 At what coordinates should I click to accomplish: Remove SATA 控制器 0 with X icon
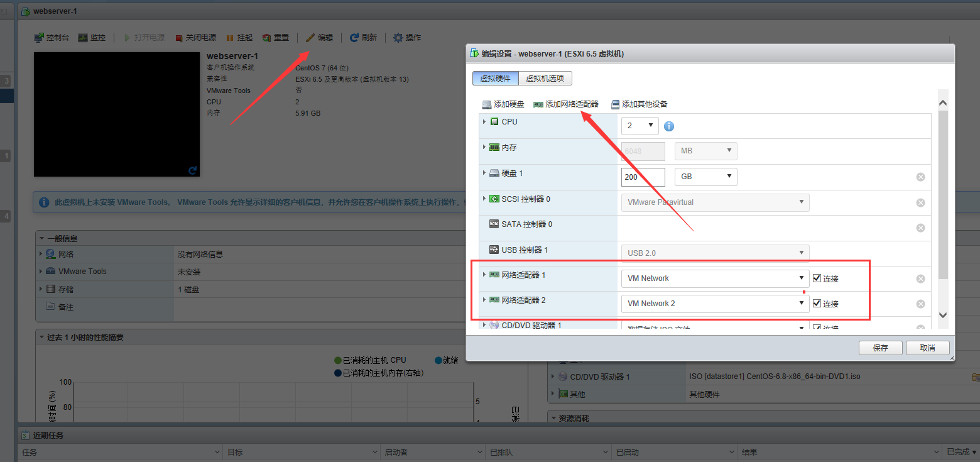tap(921, 228)
